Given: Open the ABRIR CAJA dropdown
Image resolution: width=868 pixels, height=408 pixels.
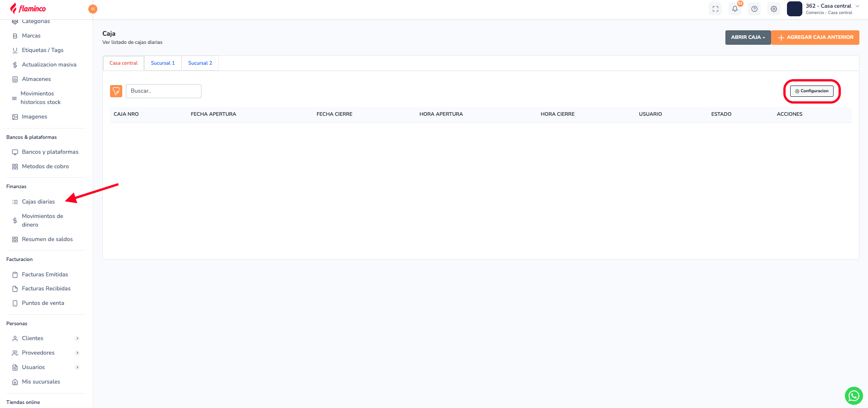Looking at the screenshot, I should pyautogui.click(x=748, y=38).
